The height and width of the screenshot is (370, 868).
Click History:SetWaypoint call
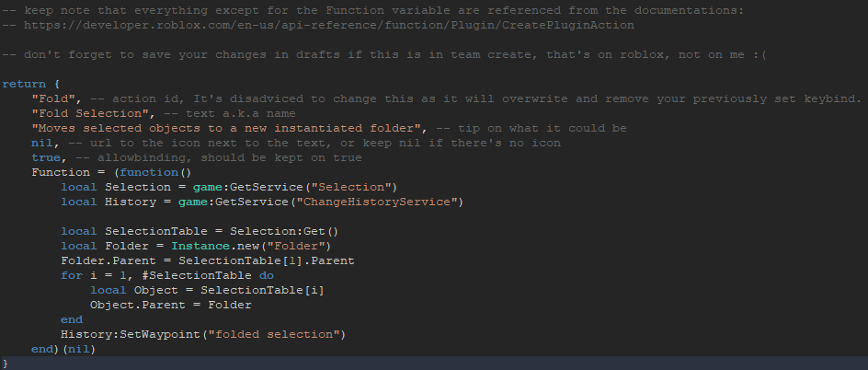[203, 334]
